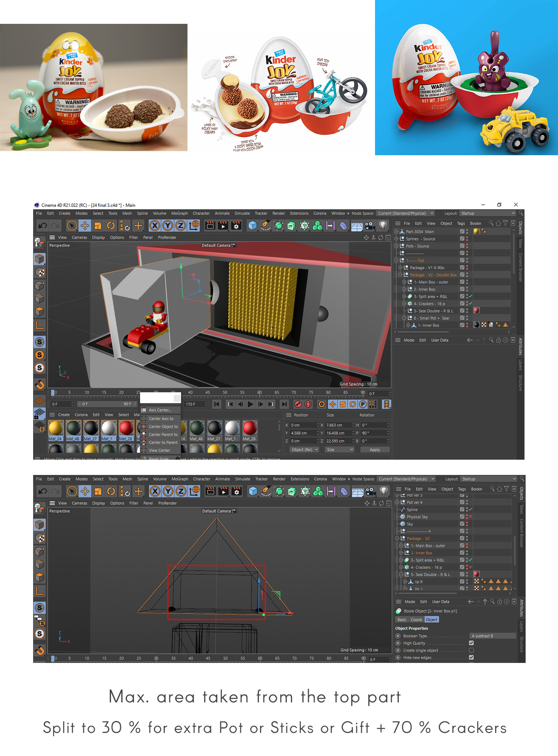Click Go to Start button in upper timeline
Screen dimensions: 558x756
(217, 404)
